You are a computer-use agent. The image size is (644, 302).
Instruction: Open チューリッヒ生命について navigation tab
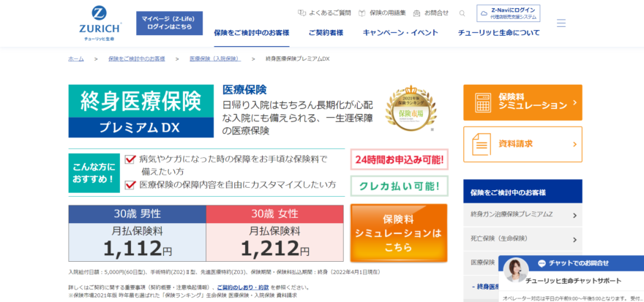pyautogui.click(x=499, y=33)
